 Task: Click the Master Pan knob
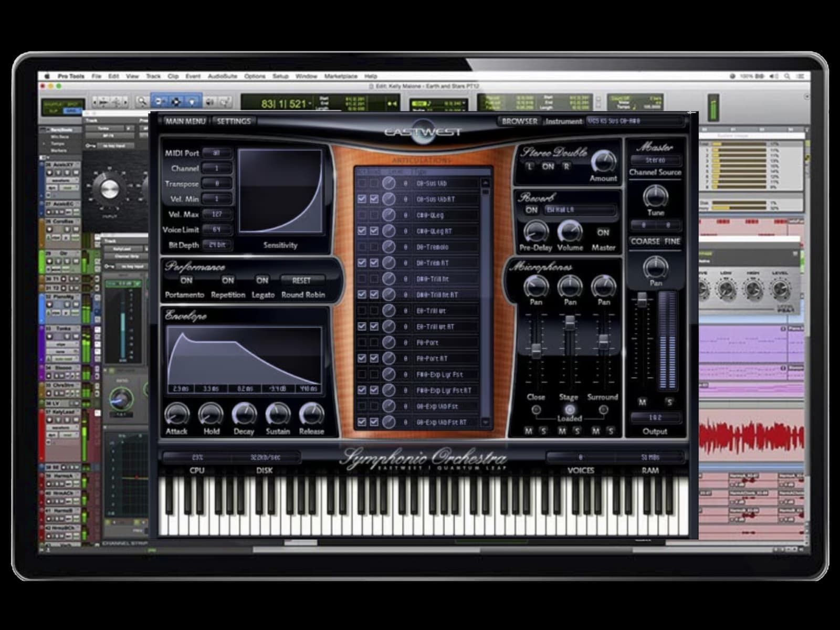(655, 267)
